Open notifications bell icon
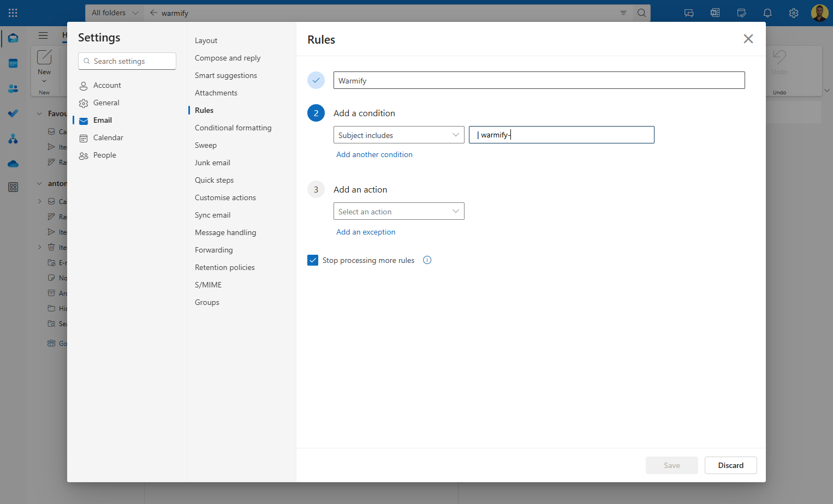 pos(767,13)
